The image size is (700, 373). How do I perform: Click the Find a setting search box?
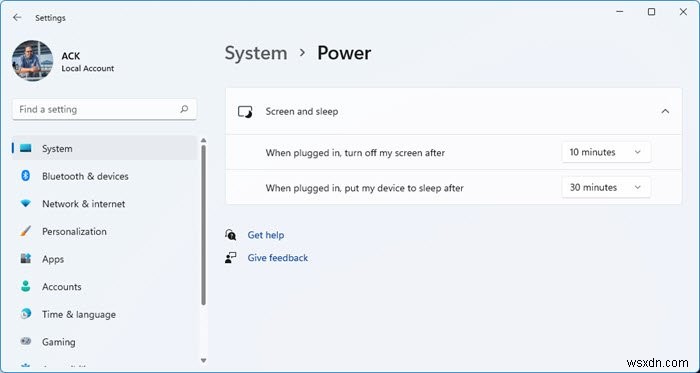tap(104, 109)
